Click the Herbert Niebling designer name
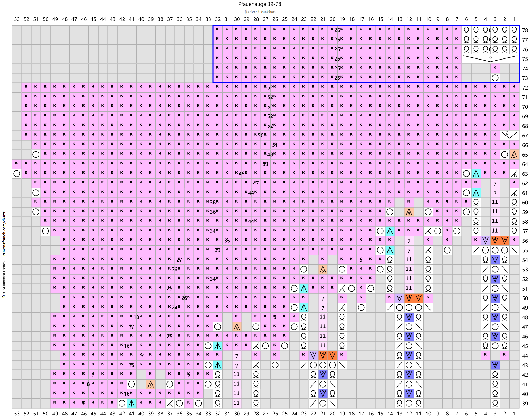The image size is (531, 420). 260,11
